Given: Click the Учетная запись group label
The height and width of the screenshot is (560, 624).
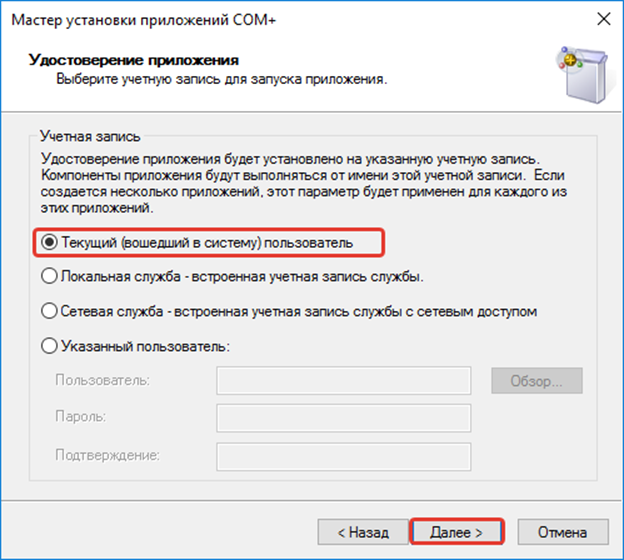Looking at the screenshot, I should [x=90, y=137].
